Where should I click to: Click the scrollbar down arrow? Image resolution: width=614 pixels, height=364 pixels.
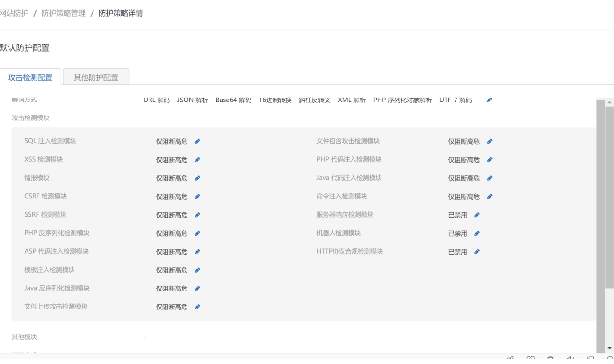click(609, 348)
